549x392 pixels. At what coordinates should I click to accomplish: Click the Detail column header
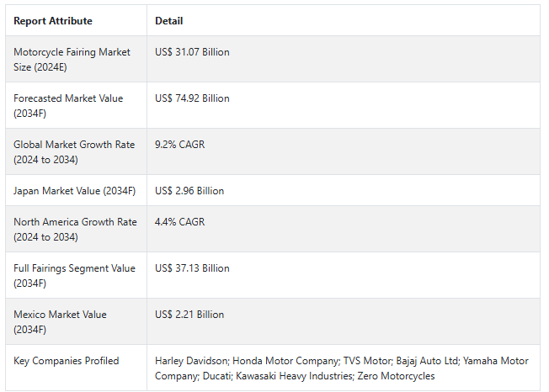[x=169, y=21]
